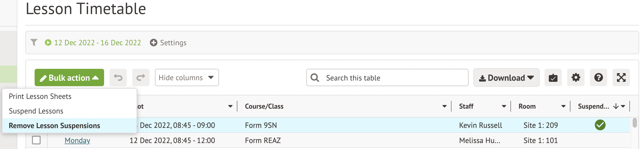Toggle fullscreen expand icon
Viewport: 644px width, 149px height.
coord(621,78)
